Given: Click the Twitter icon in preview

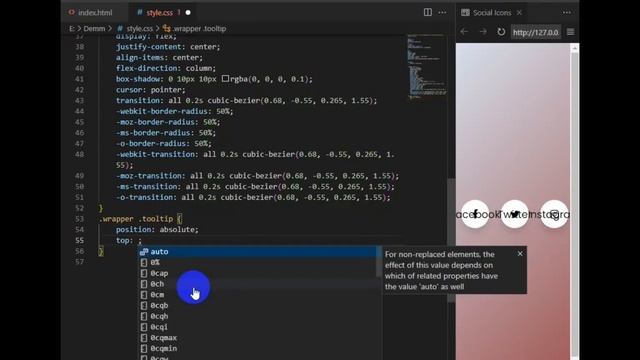Looking at the screenshot, I should tap(514, 214).
